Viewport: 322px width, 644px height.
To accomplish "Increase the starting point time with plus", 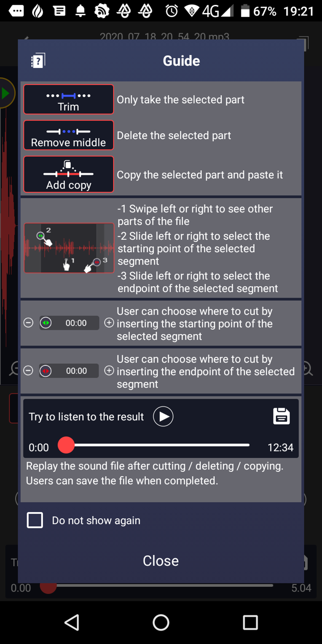I will (109, 323).
